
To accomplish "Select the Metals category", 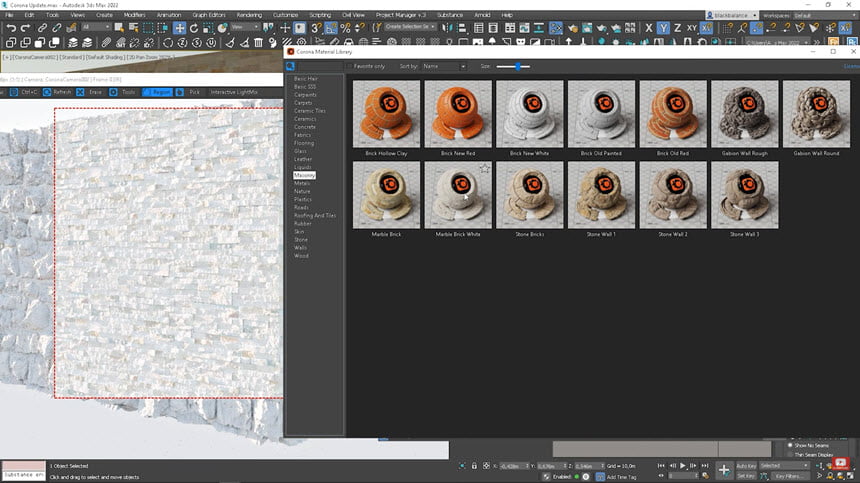I will pos(302,183).
